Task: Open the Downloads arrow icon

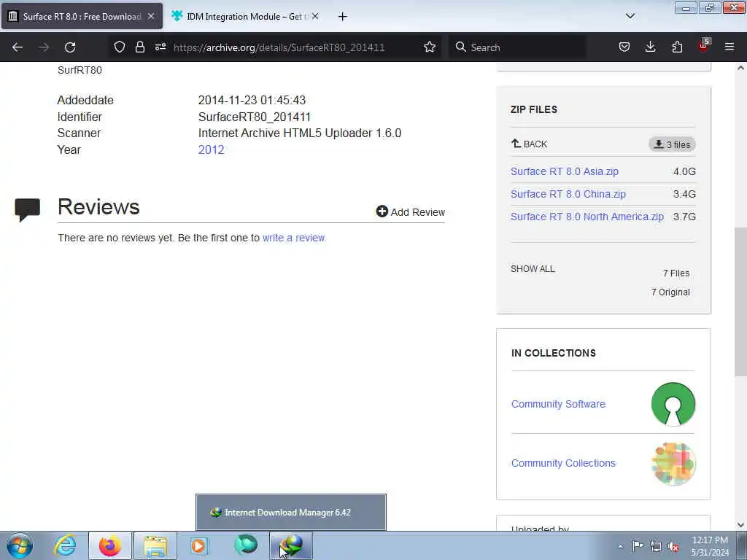Action: 650,47
